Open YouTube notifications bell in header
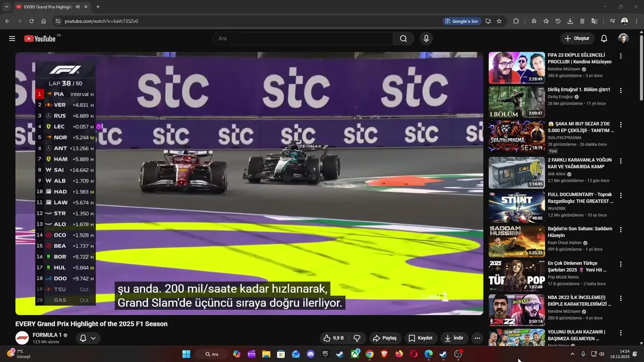This screenshot has height=362, width=644. (x=604, y=39)
